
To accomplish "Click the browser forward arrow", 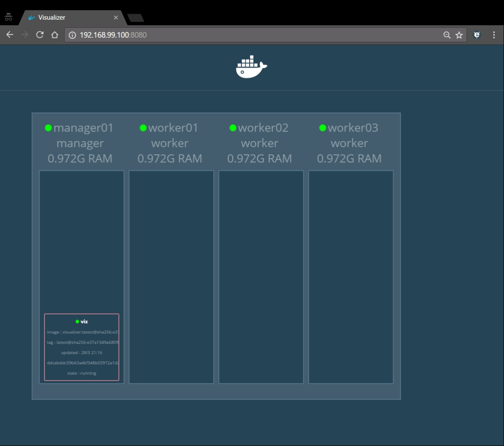I will coord(25,35).
